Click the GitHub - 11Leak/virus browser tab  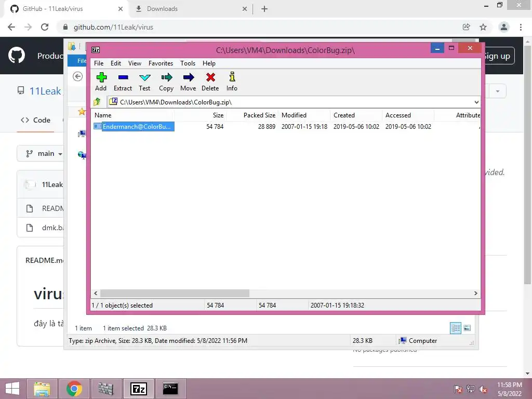pyautogui.click(x=66, y=9)
